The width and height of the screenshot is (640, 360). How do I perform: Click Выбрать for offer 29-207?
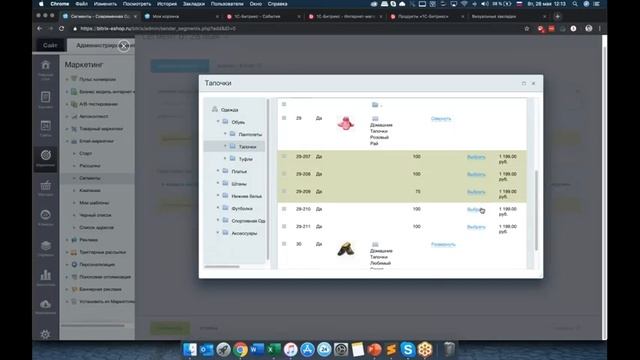476,157
